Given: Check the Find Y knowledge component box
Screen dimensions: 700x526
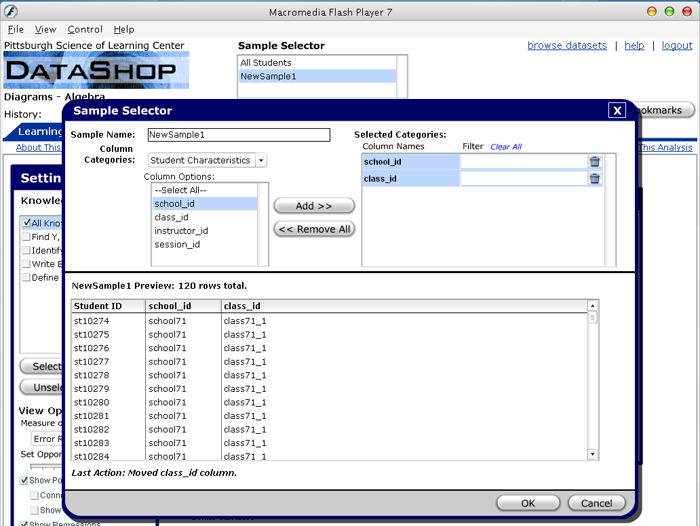Looking at the screenshot, I should pos(26,237).
